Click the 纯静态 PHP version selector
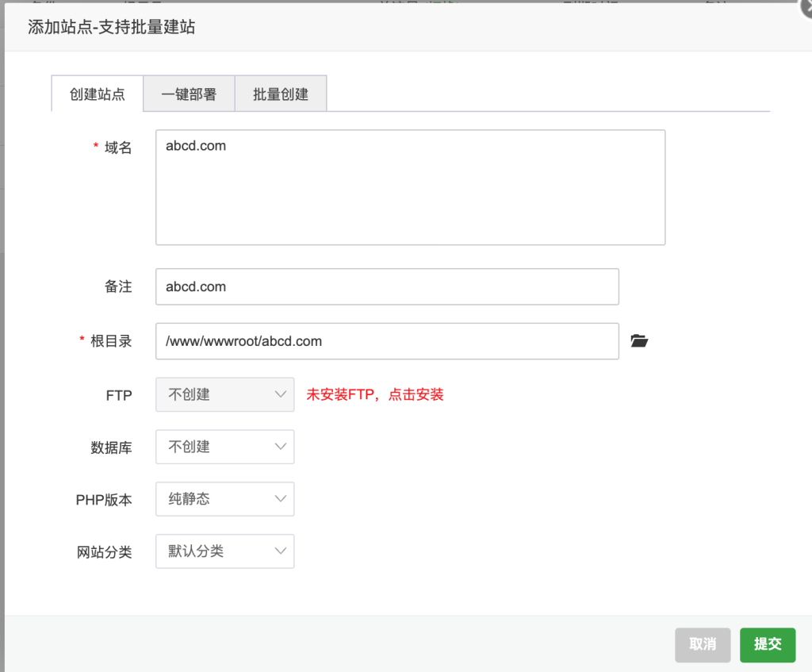The width and height of the screenshot is (812, 672). click(224, 499)
